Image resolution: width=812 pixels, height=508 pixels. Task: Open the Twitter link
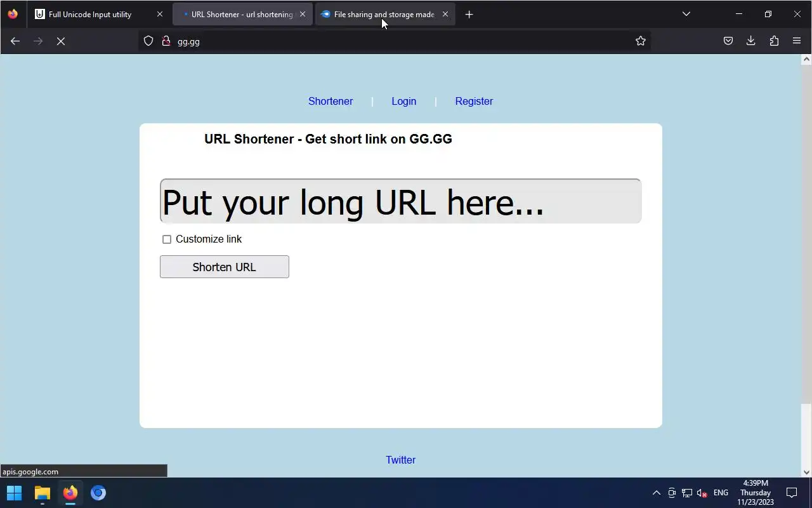[x=401, y=460]
